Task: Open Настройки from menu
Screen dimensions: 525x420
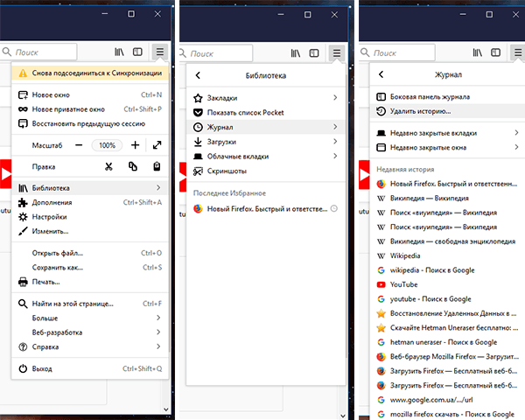Action: tap(90, 217)
